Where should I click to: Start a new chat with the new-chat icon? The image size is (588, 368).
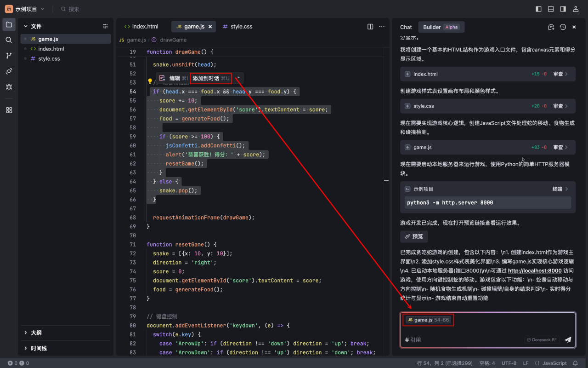tap(551, 27)
